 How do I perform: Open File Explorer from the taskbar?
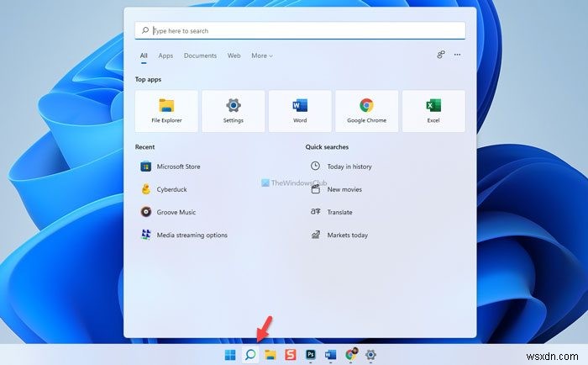coord(270,354)
